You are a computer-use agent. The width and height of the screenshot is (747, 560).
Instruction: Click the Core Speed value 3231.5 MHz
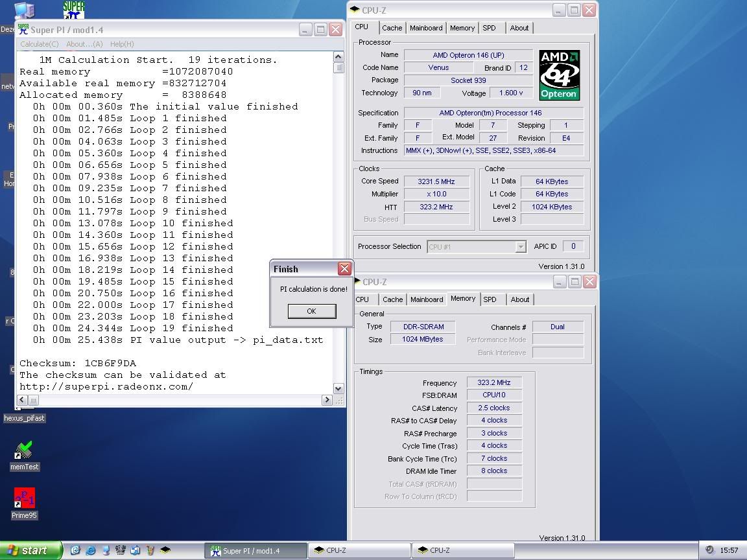pyautogui.click(x=436, y=181)
